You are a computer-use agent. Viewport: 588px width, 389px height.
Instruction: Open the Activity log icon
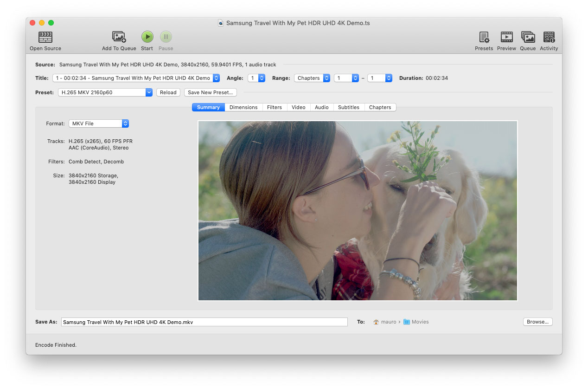coord(549,37)
